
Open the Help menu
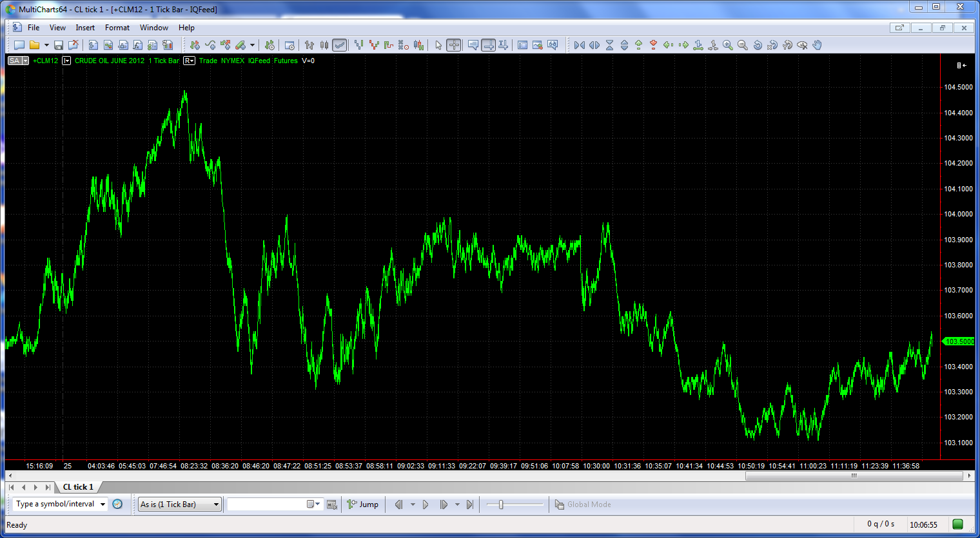click(x=186, y=28)
